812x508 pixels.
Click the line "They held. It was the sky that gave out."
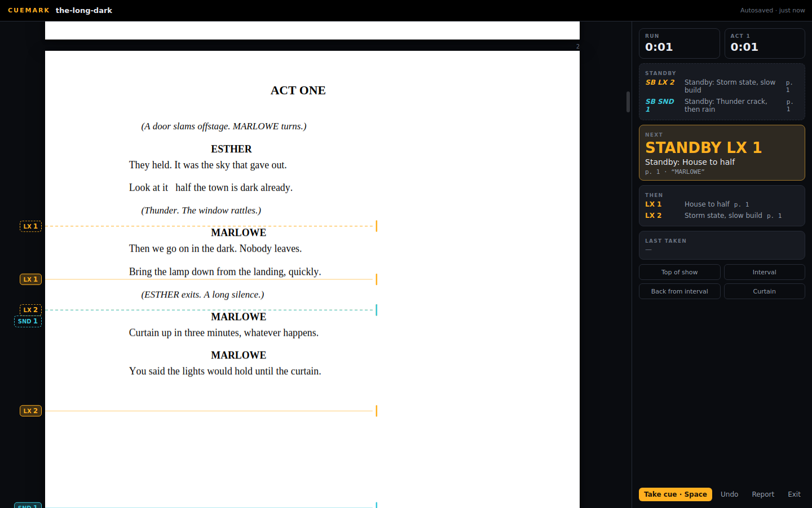pyautogui.click(x=208, y=165)
